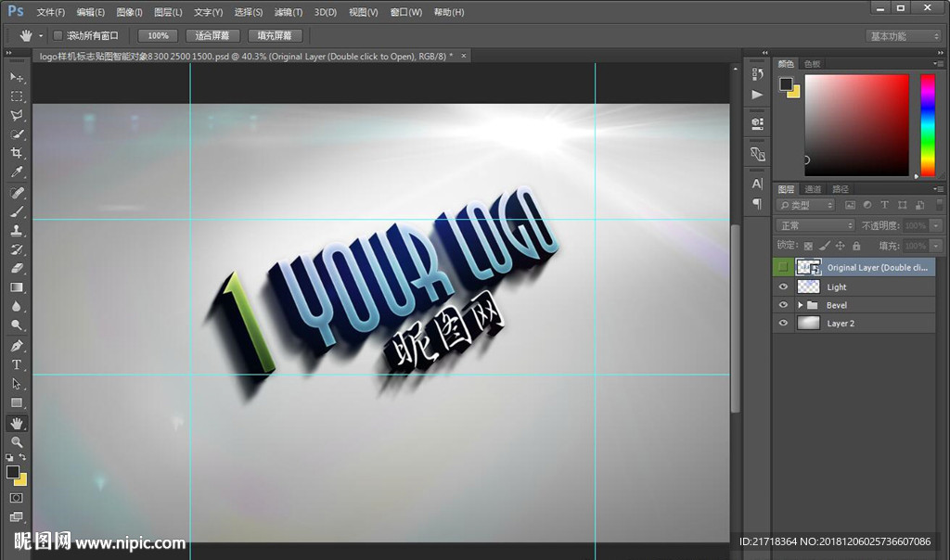This screenshot has height=560, width=950.
Task: Open the Color panel flyout menu
Action: (x=938, y=64)
